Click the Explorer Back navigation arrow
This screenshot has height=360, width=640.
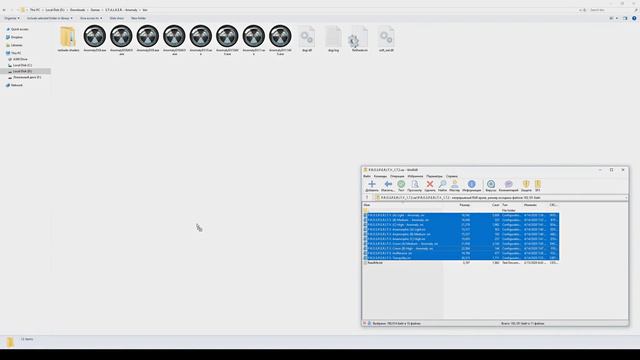(x=4, y=10)
